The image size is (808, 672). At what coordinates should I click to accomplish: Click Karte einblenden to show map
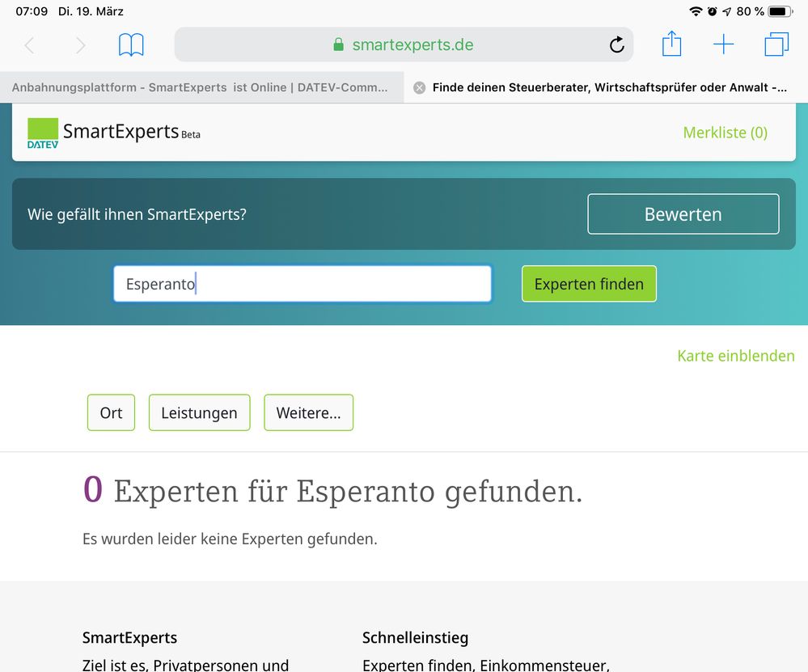tap(736, 356)
